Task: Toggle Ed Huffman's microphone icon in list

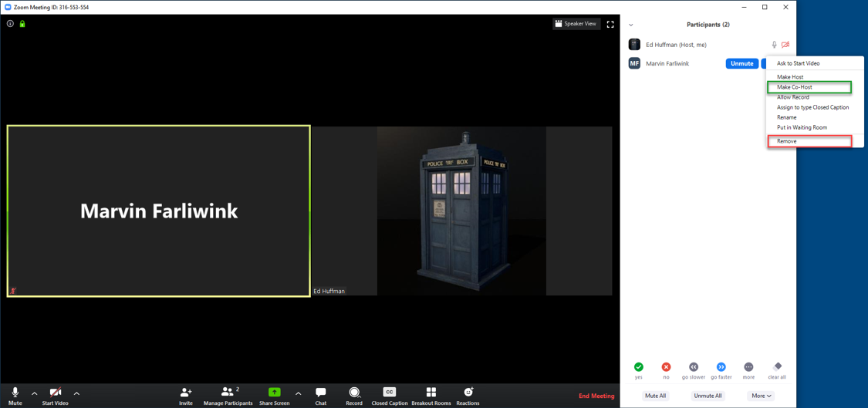Action: [774, 45]
